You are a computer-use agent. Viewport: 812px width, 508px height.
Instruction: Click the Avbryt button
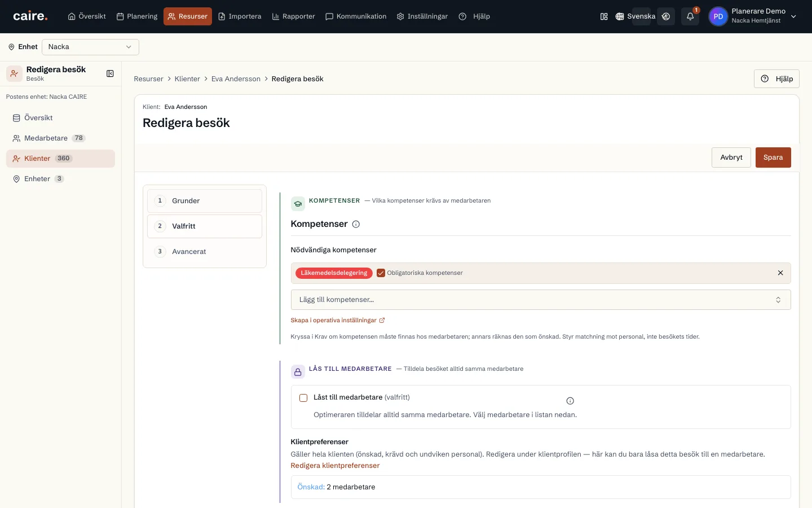tap(731, 157)
